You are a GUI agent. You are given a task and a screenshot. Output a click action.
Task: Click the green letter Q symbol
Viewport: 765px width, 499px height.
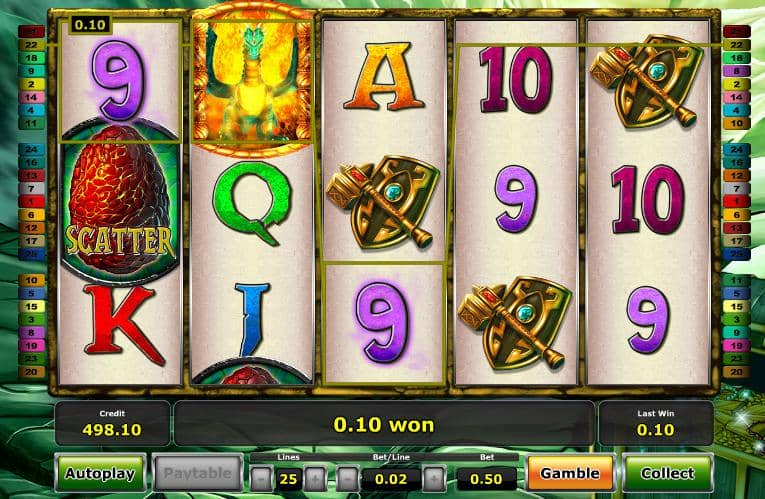[252, 202]
